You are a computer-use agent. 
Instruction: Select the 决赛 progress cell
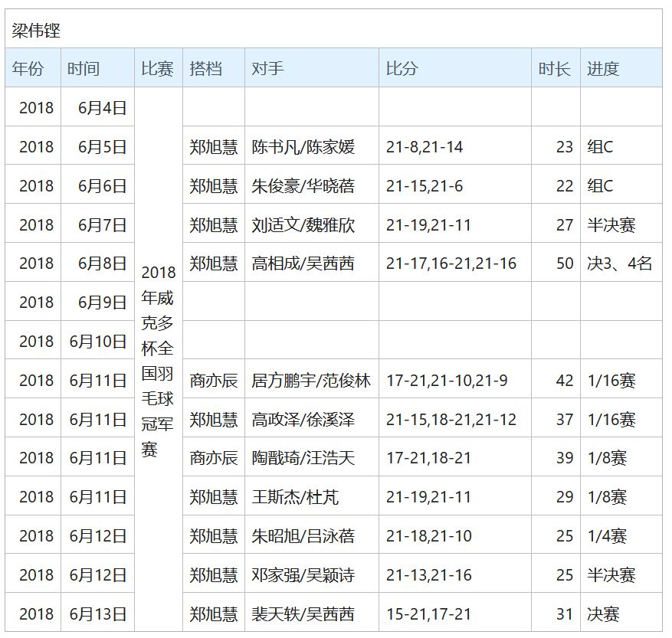(603, 614)
